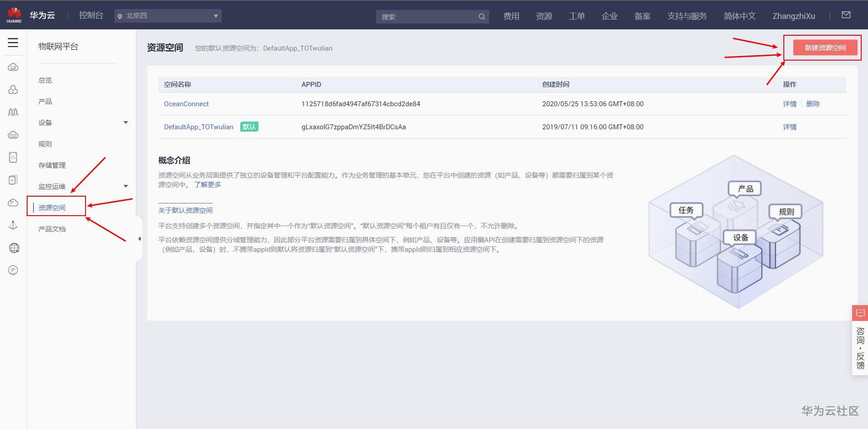Open the 简体中文 language menu
The height and width of the screenshot is (429, 868).
(739, 16)
